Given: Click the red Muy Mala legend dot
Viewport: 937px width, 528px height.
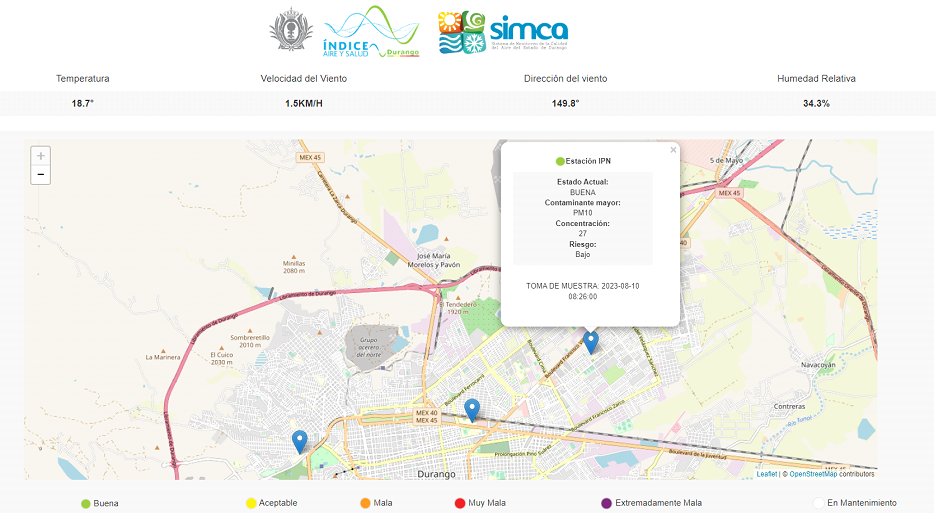Looking at the screenshot, I should pos(460,503).
